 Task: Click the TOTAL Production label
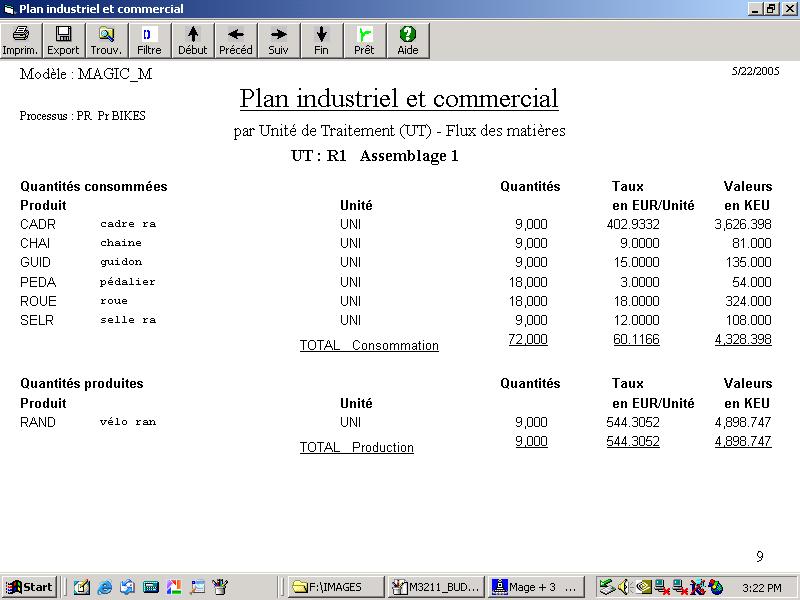pos(357,447)
